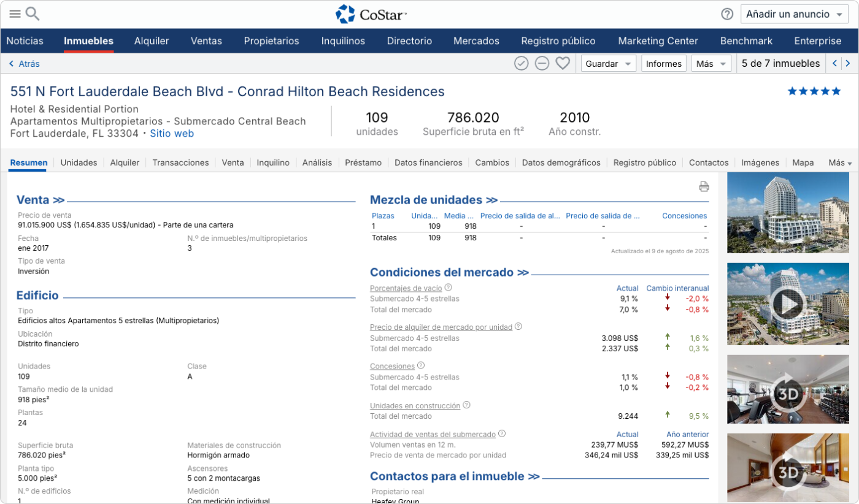Toggle the minus exclude property button

[542, 63]
